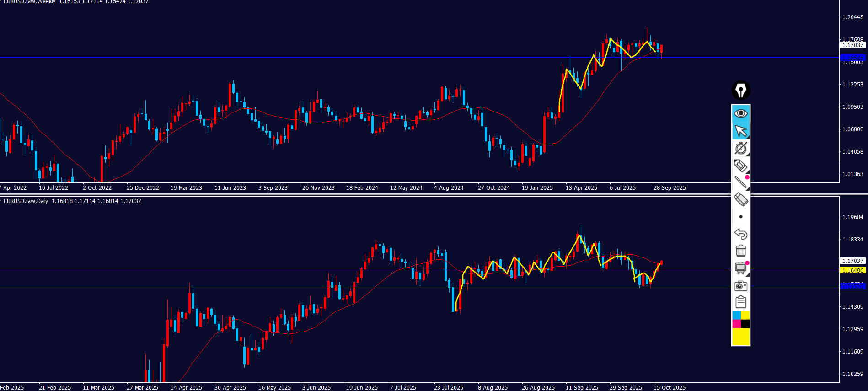Click the EURUSD.raw,Daily chart title
The width and height of the screenshot is (868, 391).
(x=26, y=201)
